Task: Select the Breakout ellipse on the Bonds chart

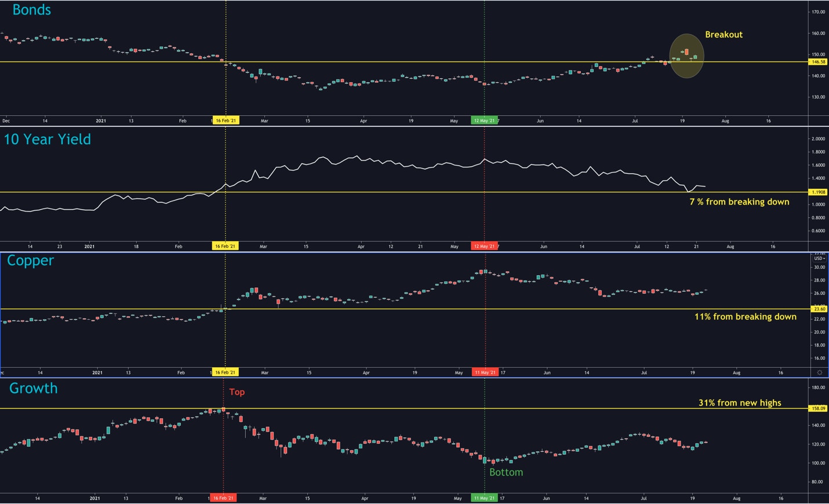Action: tap(686, 56)
